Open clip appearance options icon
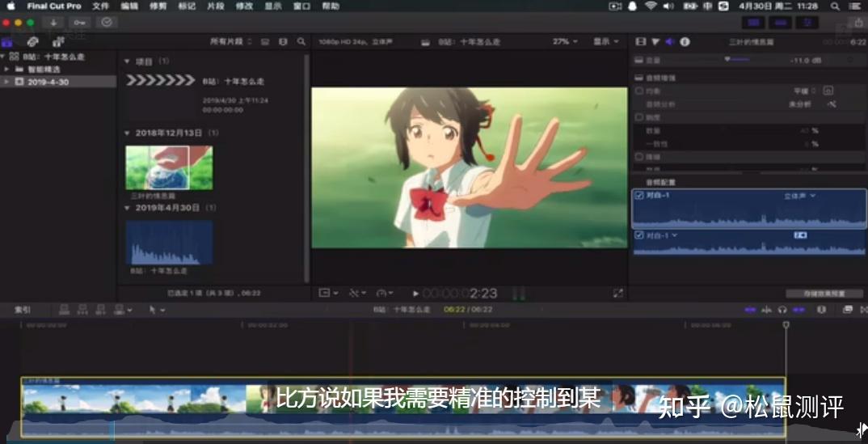868x444 pixels. (x=283, y=41)
